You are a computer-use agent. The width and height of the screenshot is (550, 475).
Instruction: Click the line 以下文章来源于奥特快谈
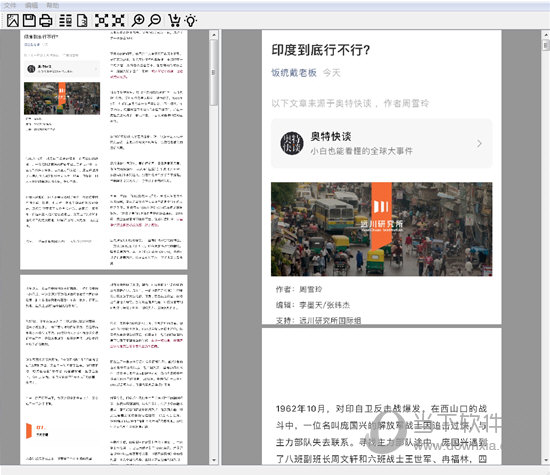point(350,103)
